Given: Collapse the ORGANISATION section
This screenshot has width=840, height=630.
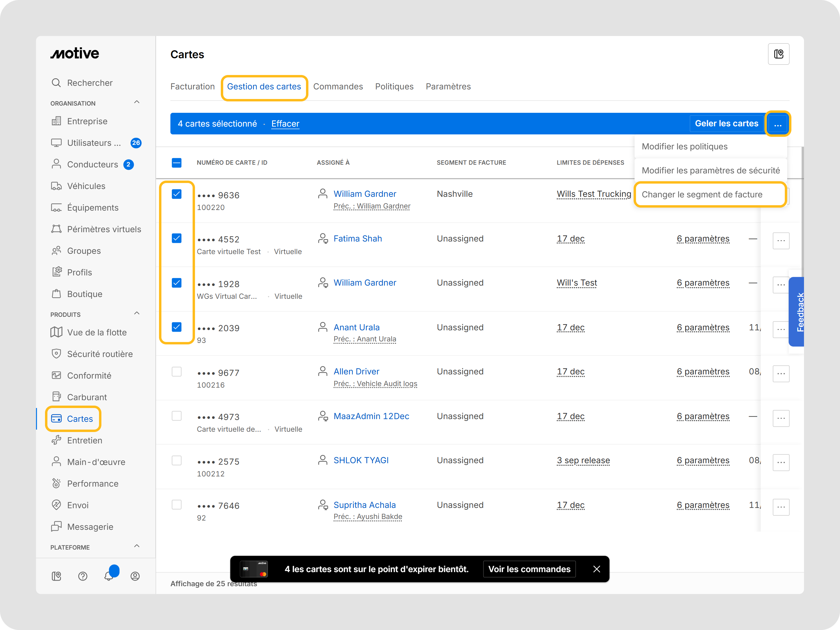Looking at the screenshot, I should (137, 103).
